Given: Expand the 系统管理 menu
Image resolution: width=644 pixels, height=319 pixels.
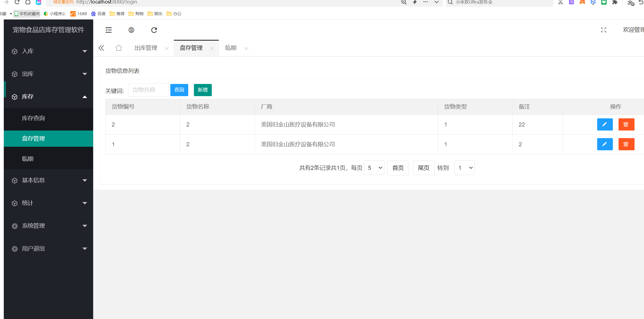Looking at the screenshot, I should point(48,226).
